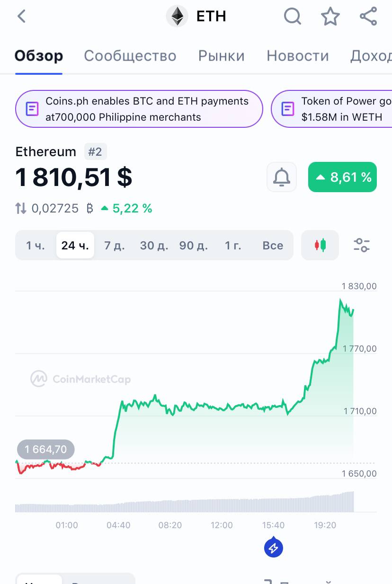Select the 1 ч. time range

point(36,245)
